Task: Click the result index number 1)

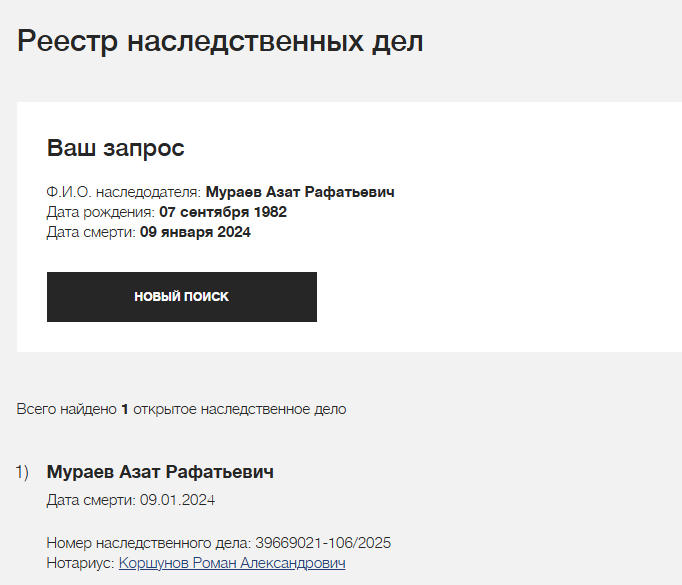Action: click(22, 472)
